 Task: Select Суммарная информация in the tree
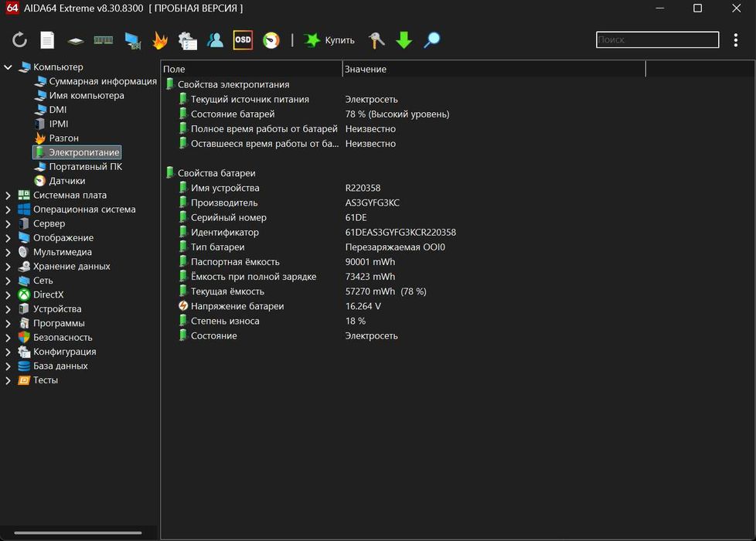pos(103,81)
